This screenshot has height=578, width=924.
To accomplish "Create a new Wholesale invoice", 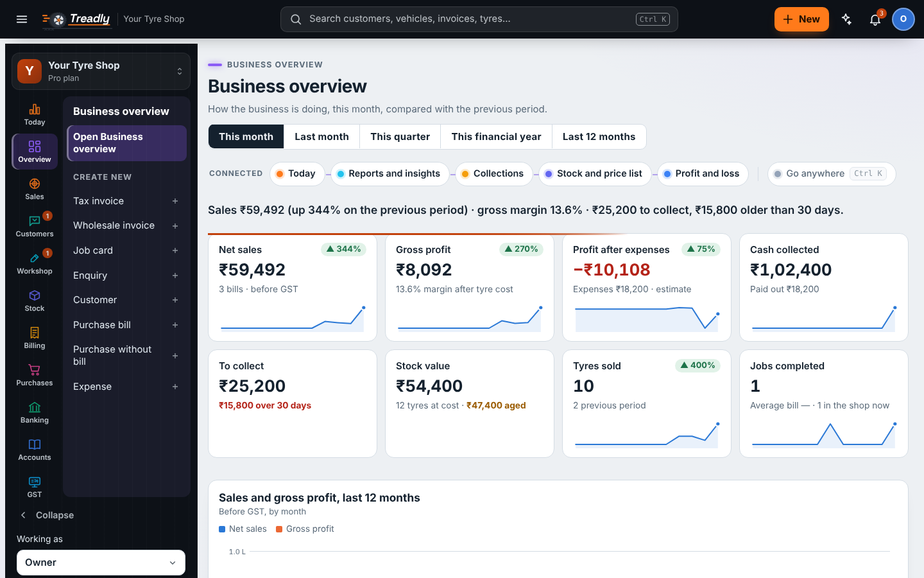I will click(126, 225).
